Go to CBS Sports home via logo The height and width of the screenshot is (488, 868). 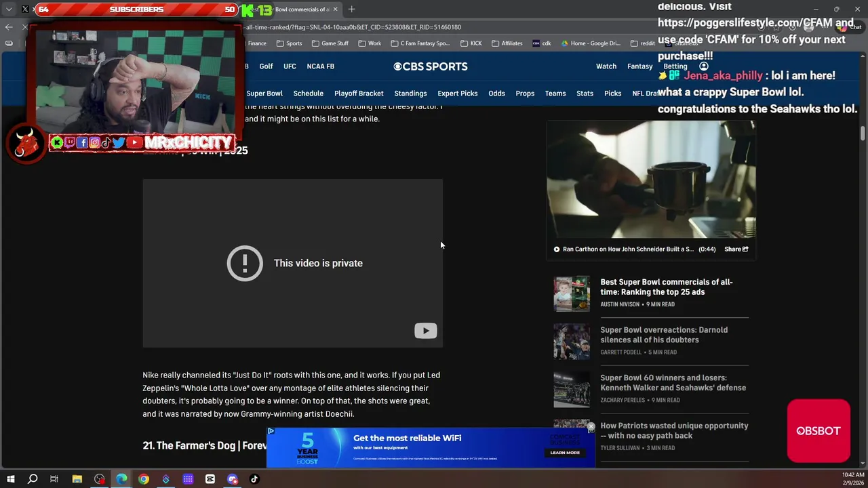[x=431, y=66]
